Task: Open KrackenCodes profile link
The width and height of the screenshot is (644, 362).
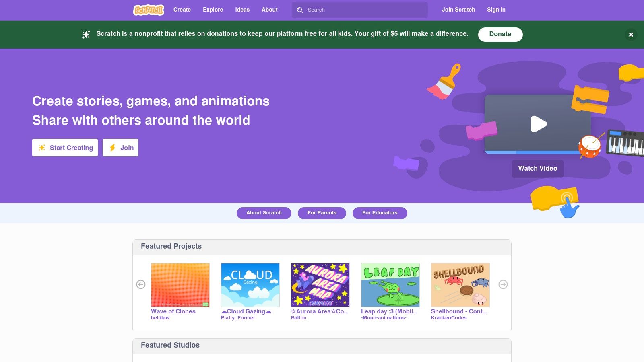Action: click(x=449, y=318)
